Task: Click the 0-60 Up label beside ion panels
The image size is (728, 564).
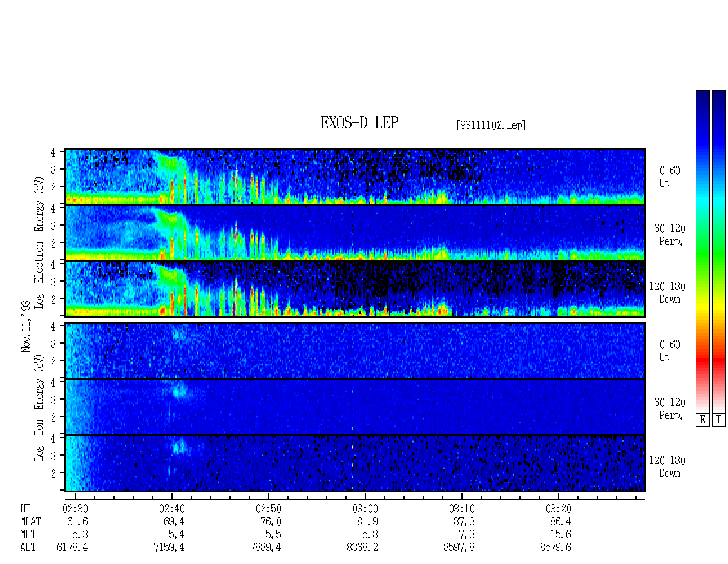Action: pyautogui.click(x=669, y=350)
